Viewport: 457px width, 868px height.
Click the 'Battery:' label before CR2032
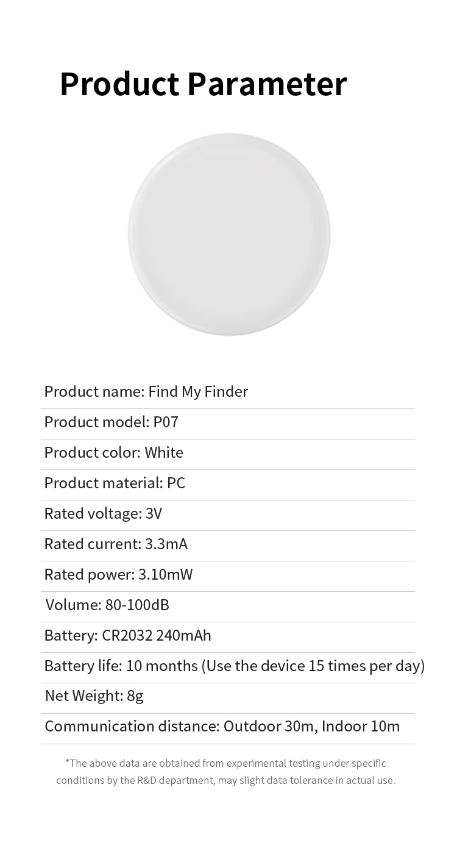tap(71, 635)
